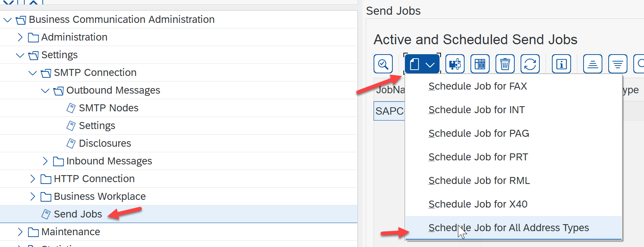The height and width of the screenshot is (247, 644).
Task: Select the Outbound Messages folder label
Action: (113, 90)
